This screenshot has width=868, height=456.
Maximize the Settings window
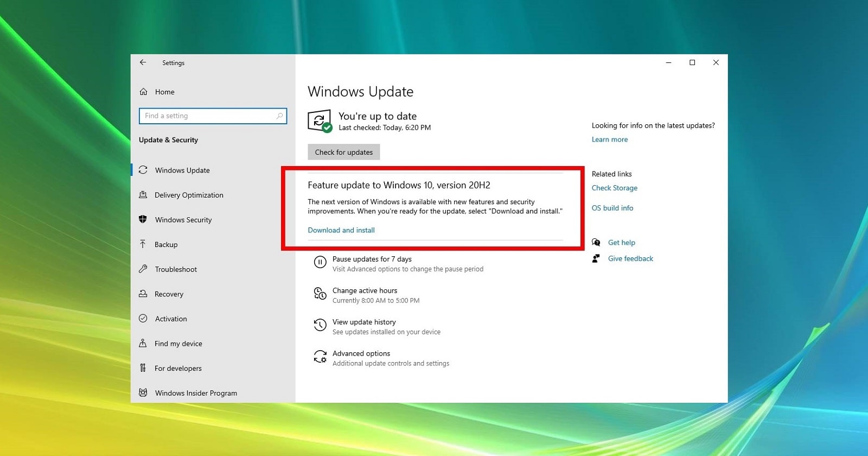692,62
